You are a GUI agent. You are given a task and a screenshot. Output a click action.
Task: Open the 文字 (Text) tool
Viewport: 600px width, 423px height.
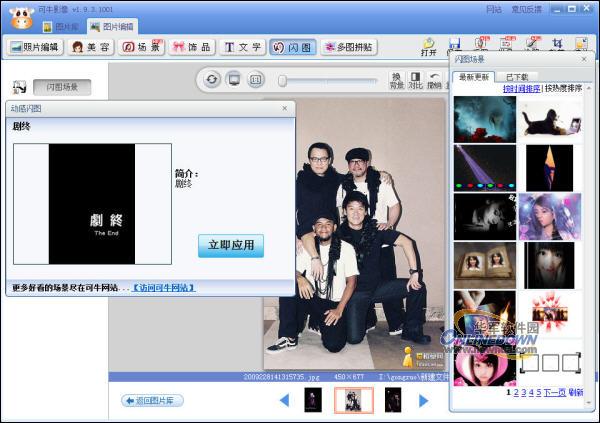[x=242, y=47]
